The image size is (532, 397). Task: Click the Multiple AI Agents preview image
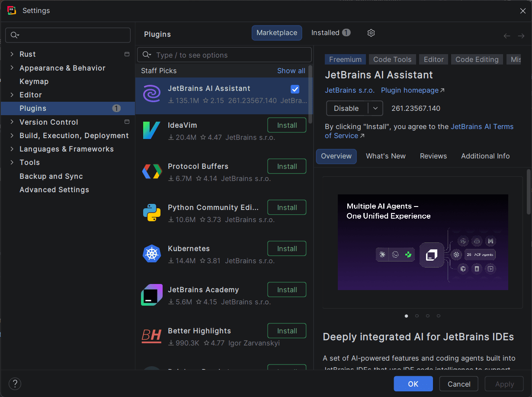point(423,242)
